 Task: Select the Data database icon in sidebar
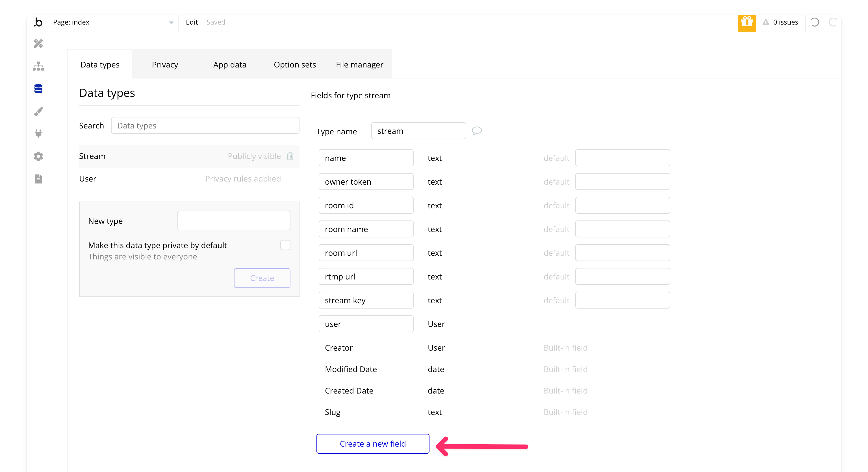click(x=38, y=89)
